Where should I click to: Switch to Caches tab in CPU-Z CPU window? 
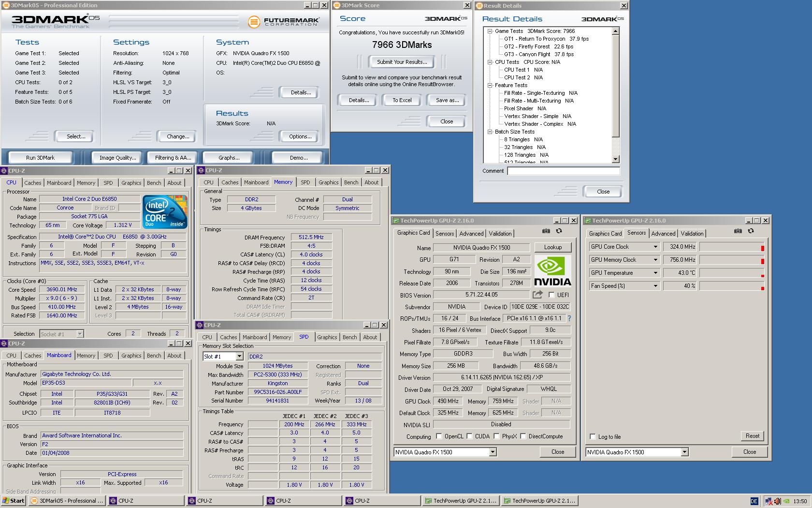[x=33, y=183]
